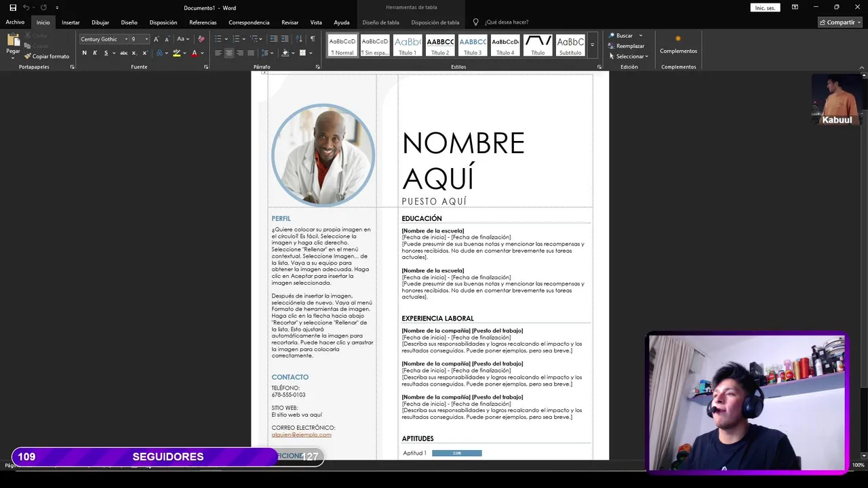Pick text highlight color (yellow)
Viewport: 868px width, 488px height.
[x=176, y=53]
